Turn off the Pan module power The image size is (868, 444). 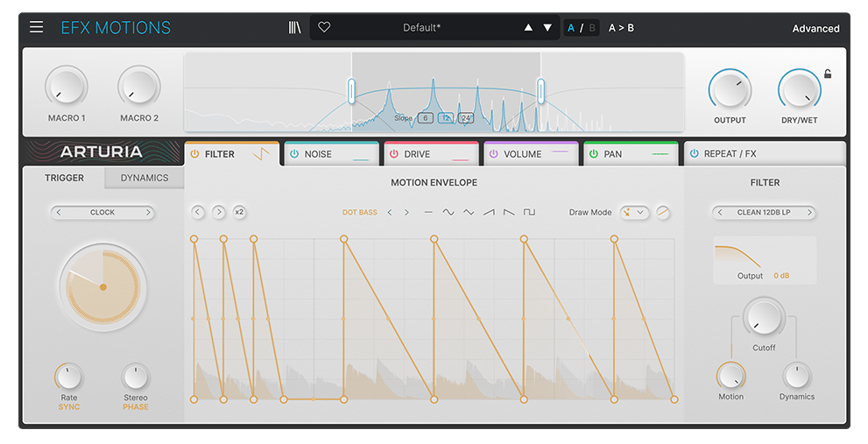pos(594,154)
